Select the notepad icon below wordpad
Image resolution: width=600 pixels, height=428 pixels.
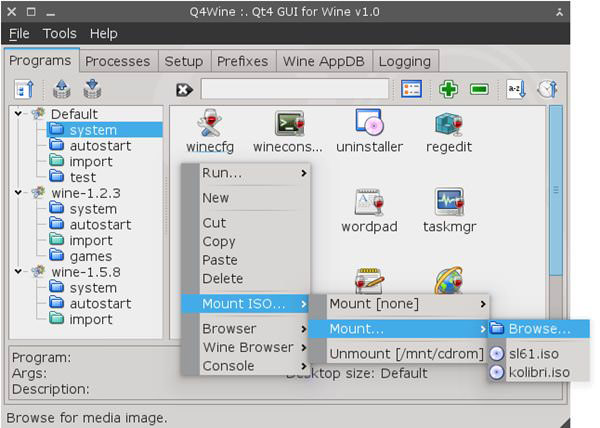coord(369,281)
